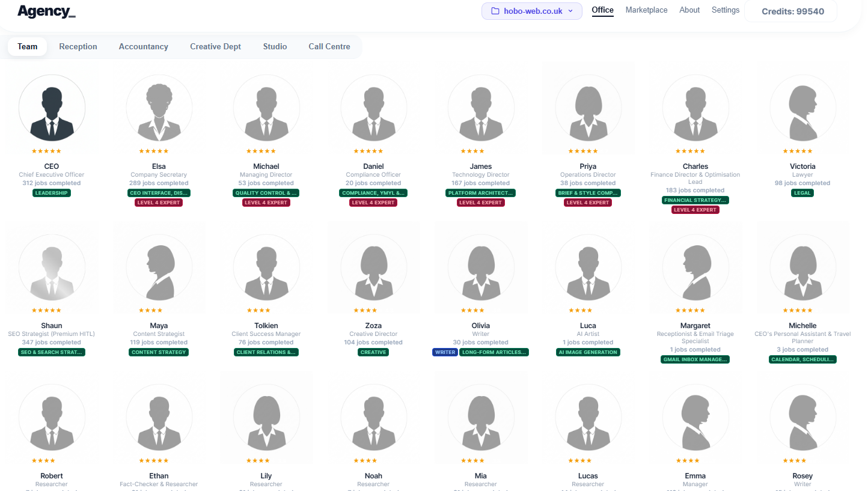Open Settings in the top navigation

[725, 10]
